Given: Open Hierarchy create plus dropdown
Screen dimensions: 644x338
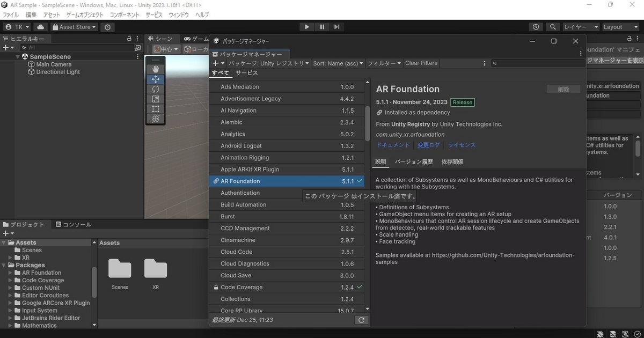Looking at the screenshot, I should [8, 48].
